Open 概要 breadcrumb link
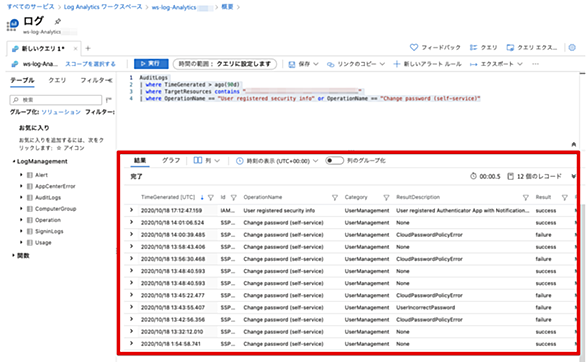Screen dimensions: 586x362 click(227, 7)
